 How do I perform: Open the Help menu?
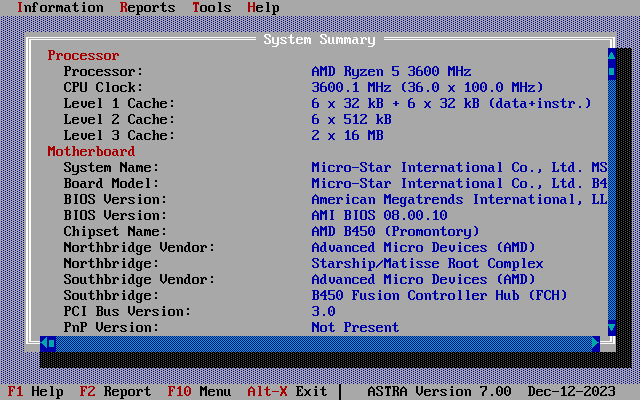263,7
